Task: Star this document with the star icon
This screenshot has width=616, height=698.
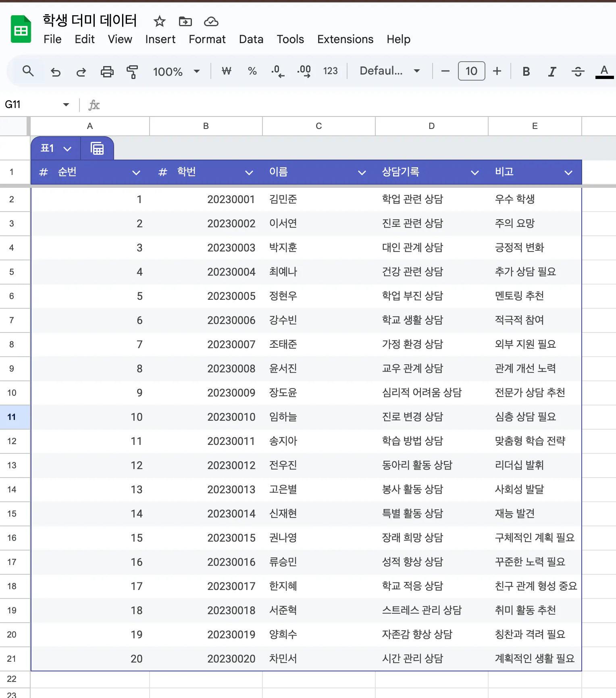Action: [160, 21]
